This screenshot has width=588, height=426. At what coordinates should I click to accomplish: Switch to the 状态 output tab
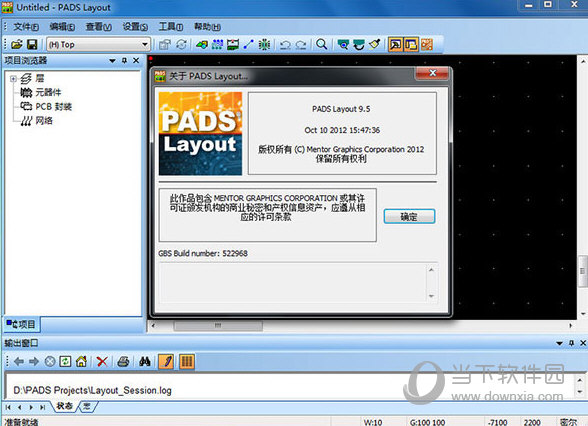click(x=64, y=406)
